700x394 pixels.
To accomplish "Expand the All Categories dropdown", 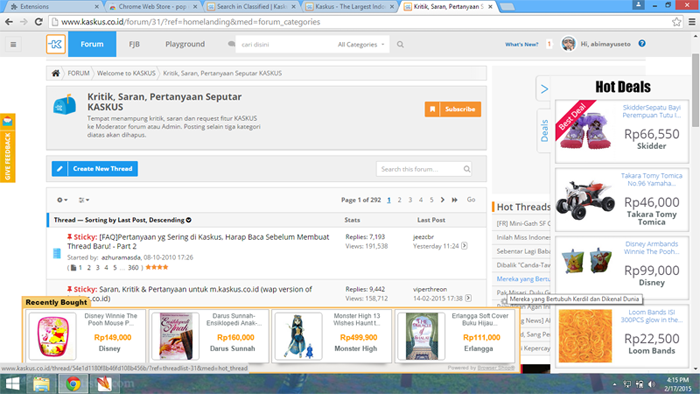I will [x=361, y=44].
